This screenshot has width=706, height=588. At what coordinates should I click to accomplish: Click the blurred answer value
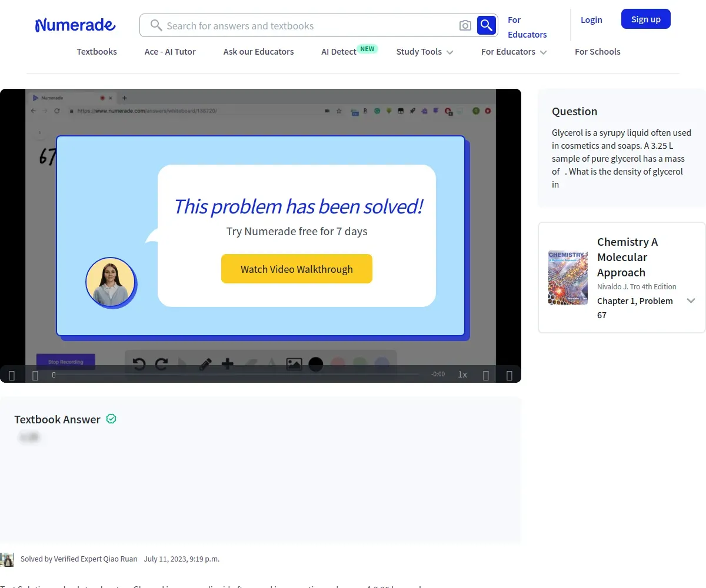pyautogui.click(x=29, y=437)
